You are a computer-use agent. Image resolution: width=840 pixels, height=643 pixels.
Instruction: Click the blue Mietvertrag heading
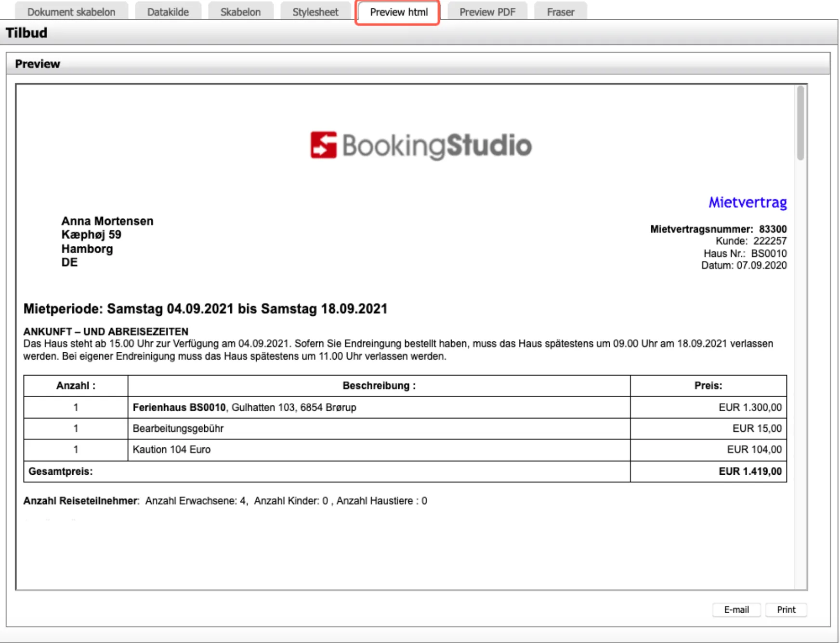(747, 202)
